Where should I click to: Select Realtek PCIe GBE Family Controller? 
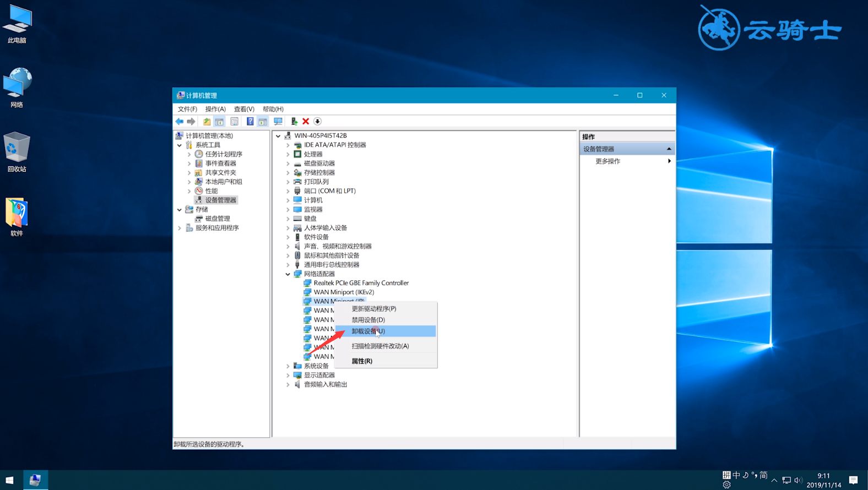[361, 283]
